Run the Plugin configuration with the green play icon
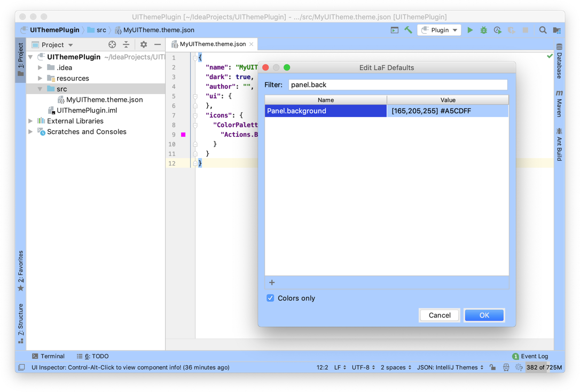Screen dimensions: 580x392 click(x=470, y=30)
